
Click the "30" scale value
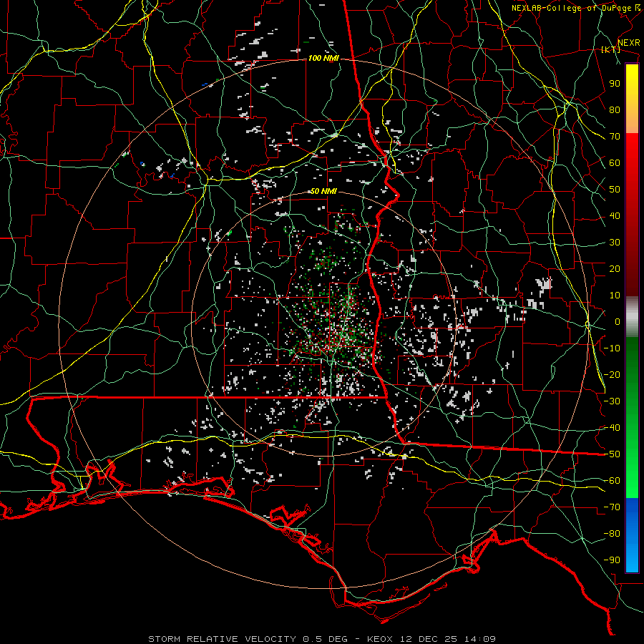[x=615, y=243]
